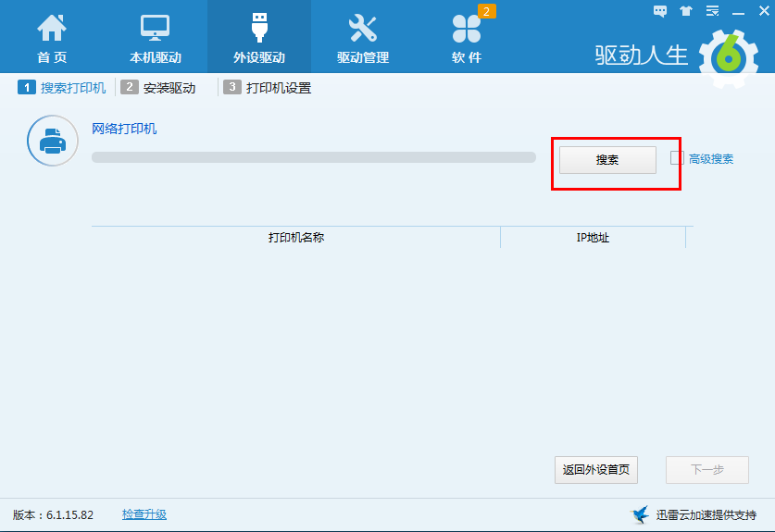Viewport: 775px width, 532px height.
Task: Open the 首页 home icon
Action: click(x=52, y=29)
